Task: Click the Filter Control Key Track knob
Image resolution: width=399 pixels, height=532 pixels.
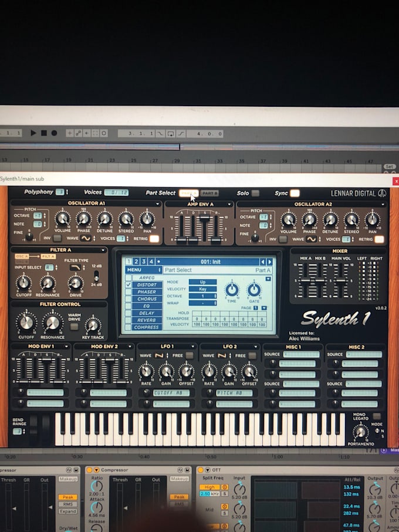Action: pos(93,325)
